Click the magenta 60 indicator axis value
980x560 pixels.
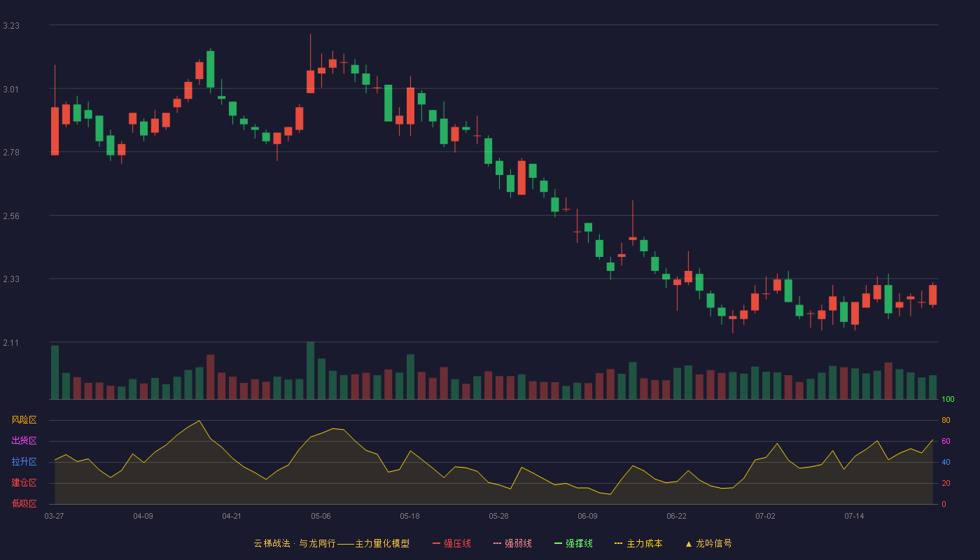pos(946,442)
